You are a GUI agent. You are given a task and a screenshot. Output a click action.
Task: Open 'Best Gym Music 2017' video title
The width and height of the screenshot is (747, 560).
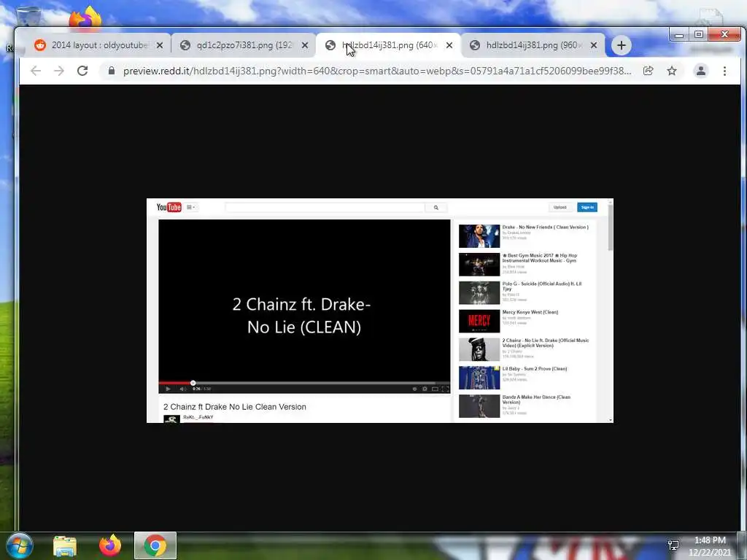click(540, 258)
